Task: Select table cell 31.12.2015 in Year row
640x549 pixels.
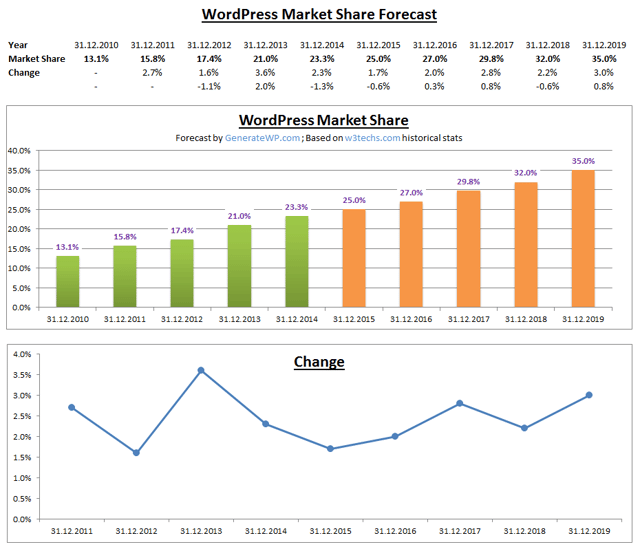Action: click(378, 45)
